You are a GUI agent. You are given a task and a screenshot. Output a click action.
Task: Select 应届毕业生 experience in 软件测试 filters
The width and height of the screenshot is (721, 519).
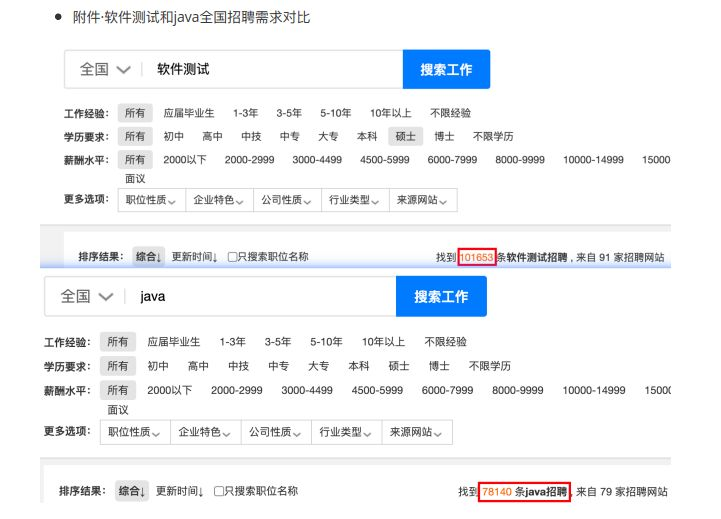coord(189,113)
